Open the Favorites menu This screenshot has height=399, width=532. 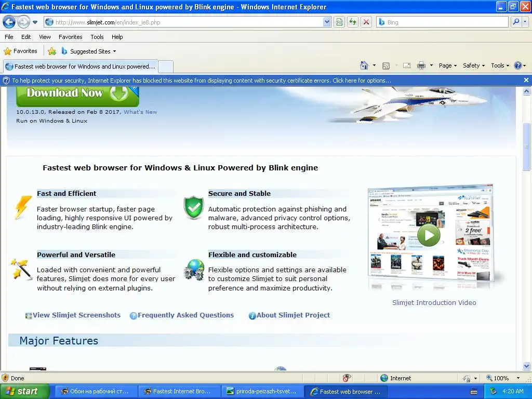click(x=70, y=37)
